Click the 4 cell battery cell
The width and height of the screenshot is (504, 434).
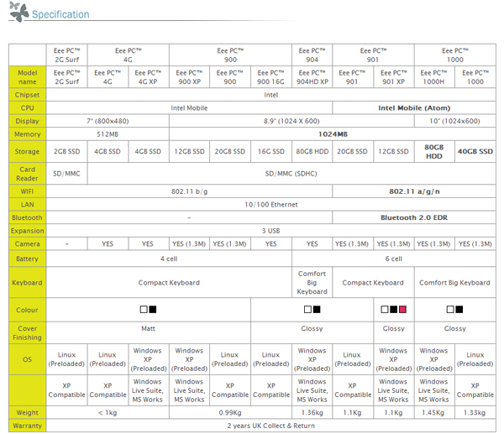169,259
